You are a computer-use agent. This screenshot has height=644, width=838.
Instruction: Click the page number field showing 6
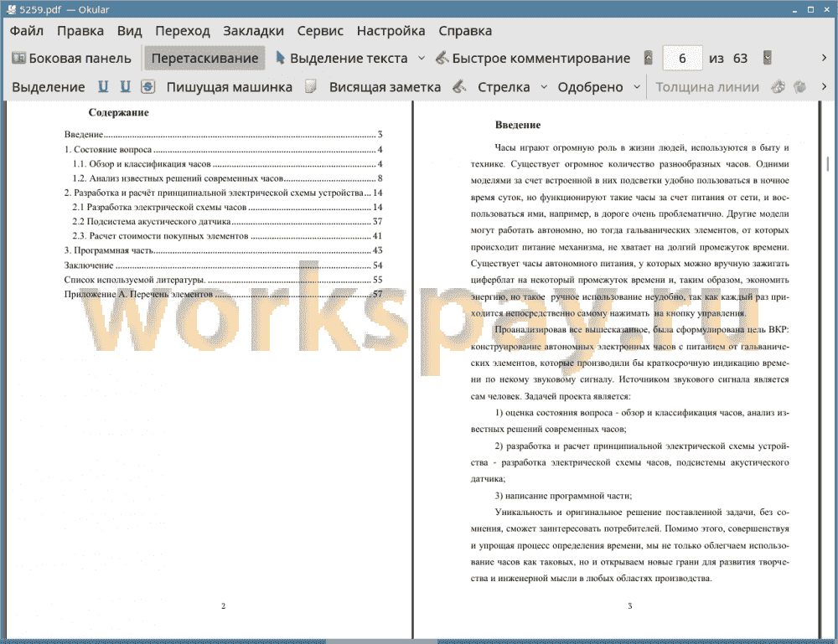tap(682, 59)
